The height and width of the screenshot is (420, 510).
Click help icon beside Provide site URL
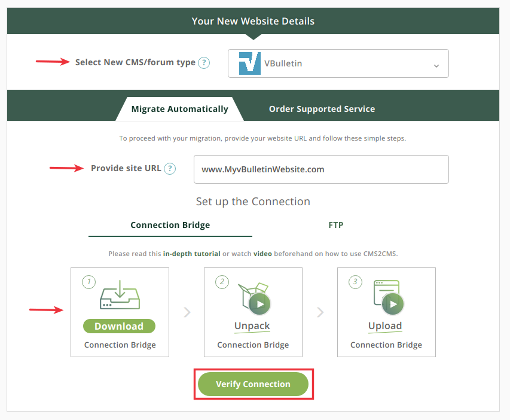(170, 169)
